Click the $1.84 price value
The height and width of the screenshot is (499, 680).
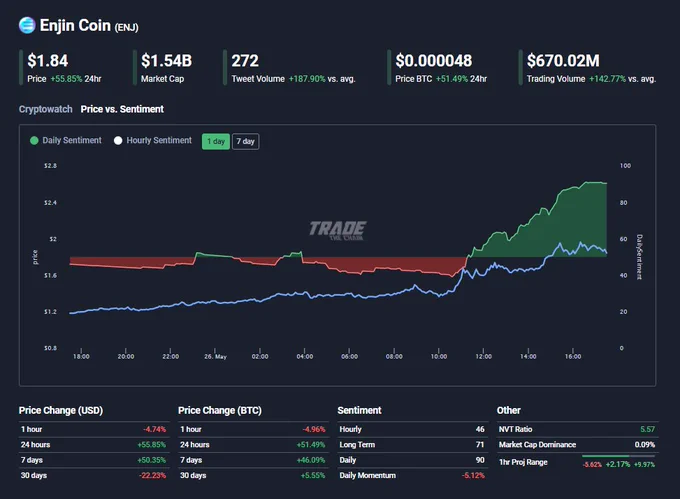tap(48, 61)
